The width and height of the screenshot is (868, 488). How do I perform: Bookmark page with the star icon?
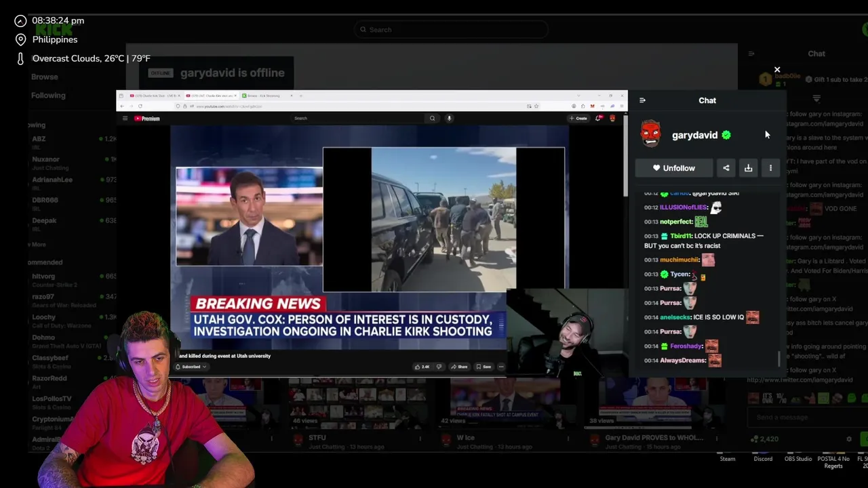click(536, 106)
